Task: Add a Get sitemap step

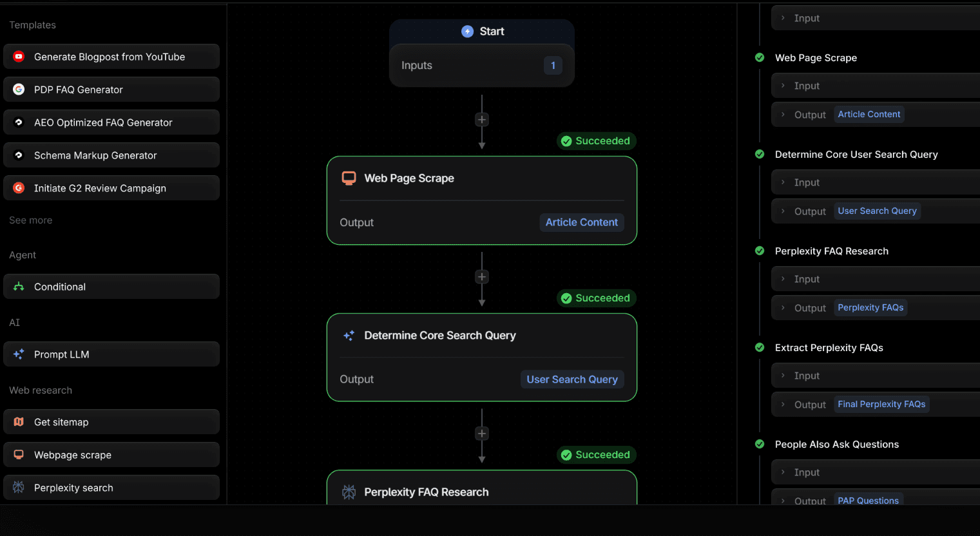Action: pos(111,422)
